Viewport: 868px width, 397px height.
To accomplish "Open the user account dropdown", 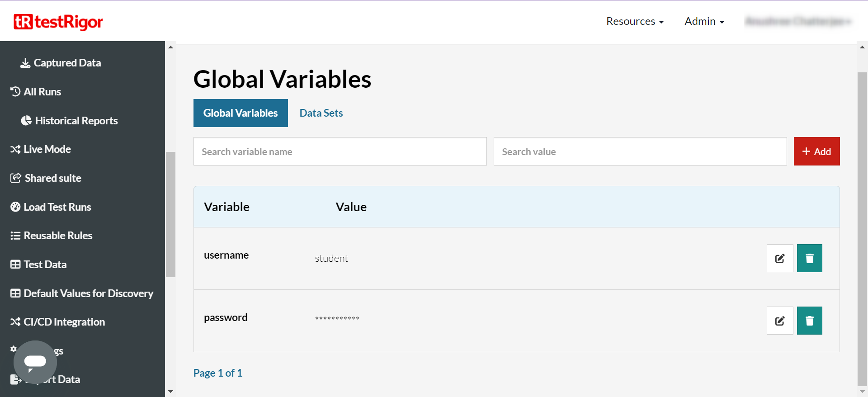I will (x=798, y=21).
